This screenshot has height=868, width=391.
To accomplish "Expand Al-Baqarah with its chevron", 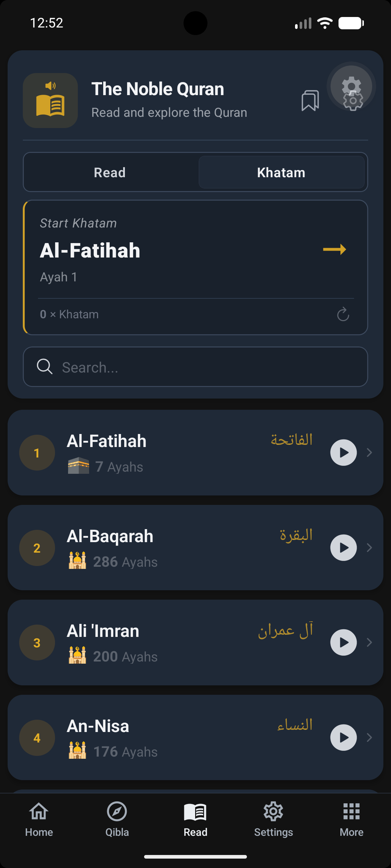I will [369, 548].
